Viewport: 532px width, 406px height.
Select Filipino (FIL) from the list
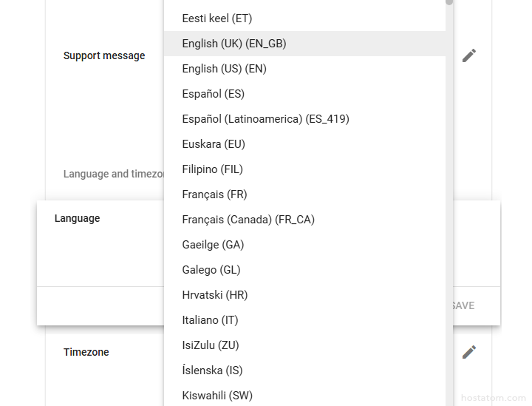point(213,169)
